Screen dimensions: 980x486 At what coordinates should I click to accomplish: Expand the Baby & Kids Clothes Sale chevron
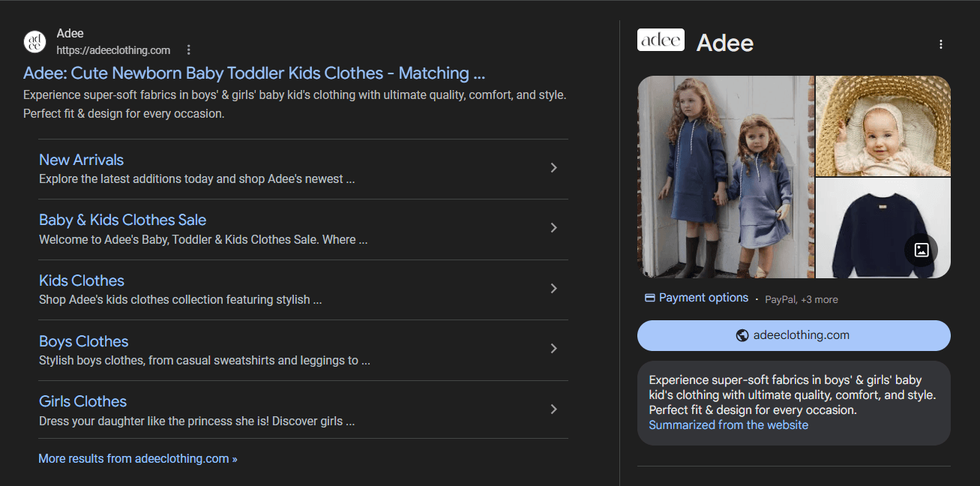(553, 228)
